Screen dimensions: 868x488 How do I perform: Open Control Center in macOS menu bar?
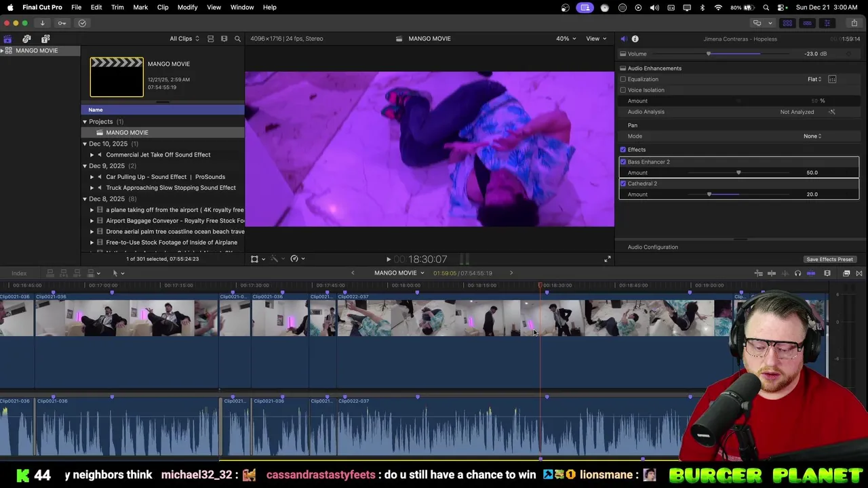782,7
